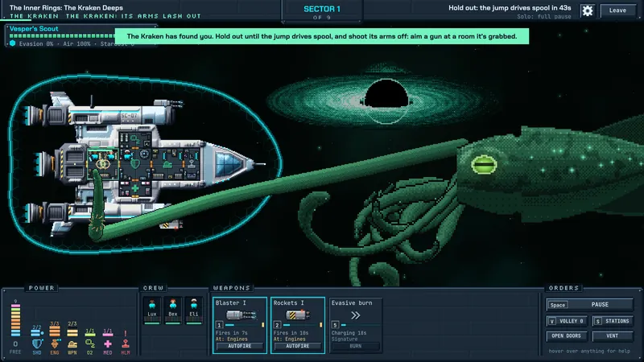Select crew member Eli

click(194, 311)
